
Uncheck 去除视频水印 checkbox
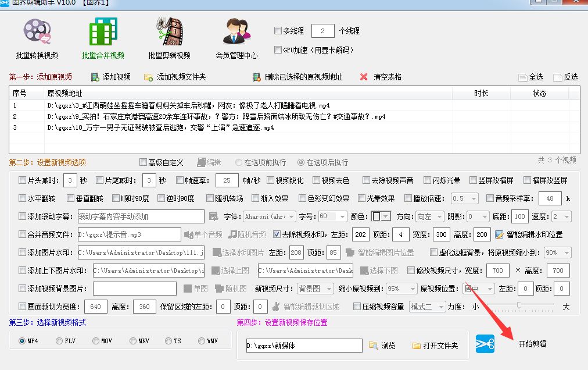[277, 234]
